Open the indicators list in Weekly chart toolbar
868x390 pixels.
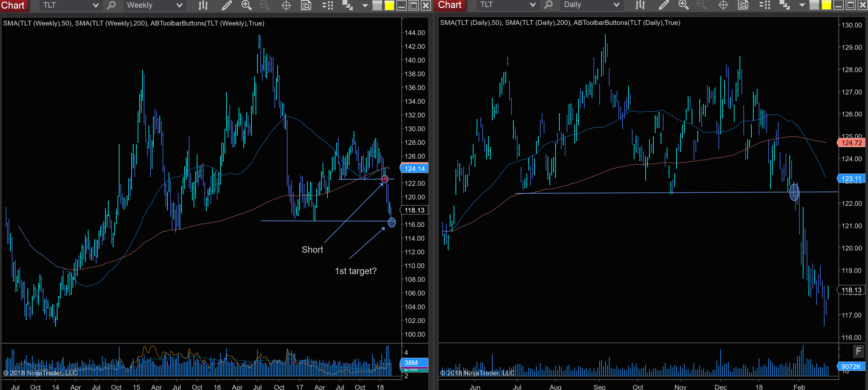point(327,5)
